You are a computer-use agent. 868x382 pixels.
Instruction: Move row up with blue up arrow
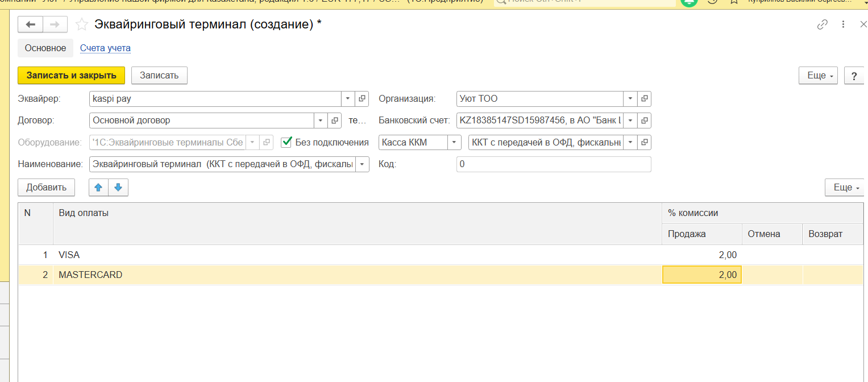tap(98, 188)
